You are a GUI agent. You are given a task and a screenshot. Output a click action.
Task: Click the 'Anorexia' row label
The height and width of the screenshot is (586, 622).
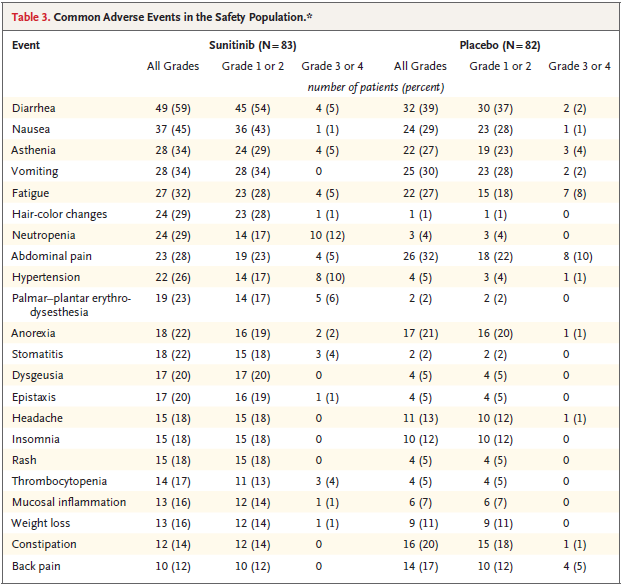coord(33,333)
